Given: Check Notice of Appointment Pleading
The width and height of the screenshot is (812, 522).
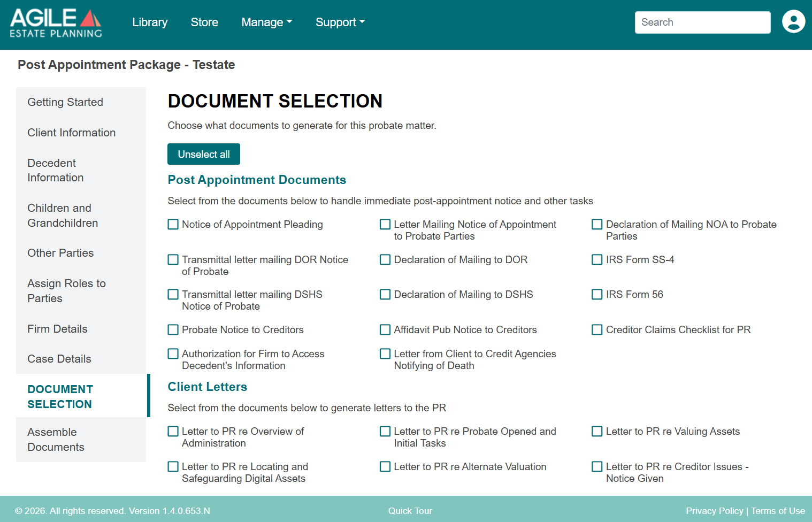Looking at the screenshot, I should pos(173,225).
